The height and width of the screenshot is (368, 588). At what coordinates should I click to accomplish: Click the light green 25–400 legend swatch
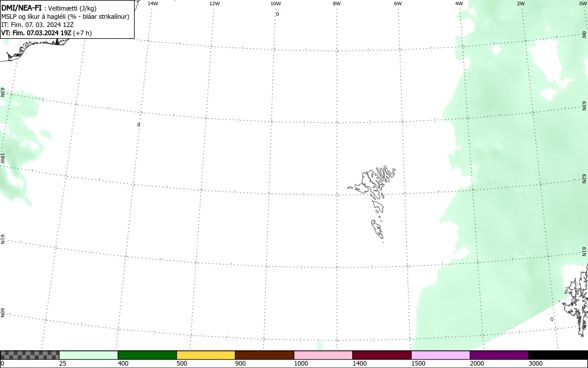coord(89,355)
